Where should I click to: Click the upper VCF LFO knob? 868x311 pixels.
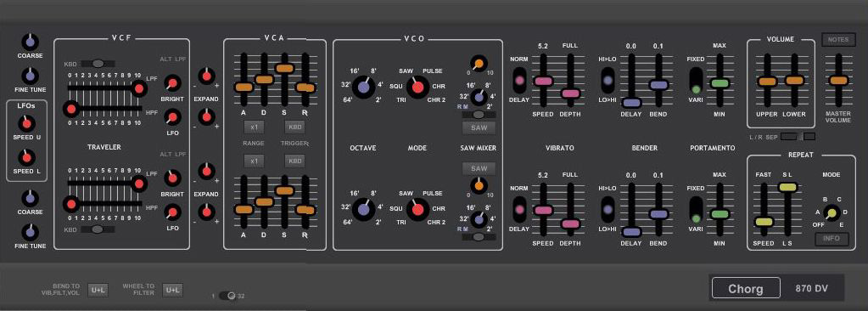[172, 117]
